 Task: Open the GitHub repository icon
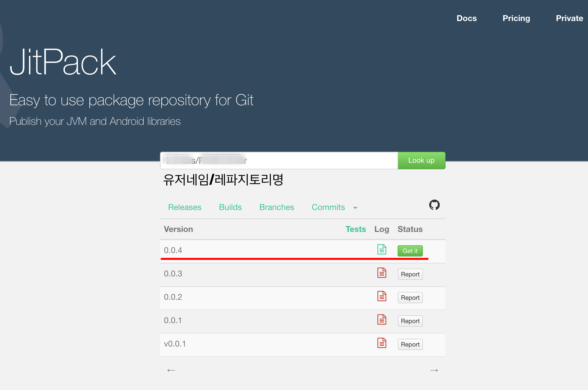click(x=434, y=205)
